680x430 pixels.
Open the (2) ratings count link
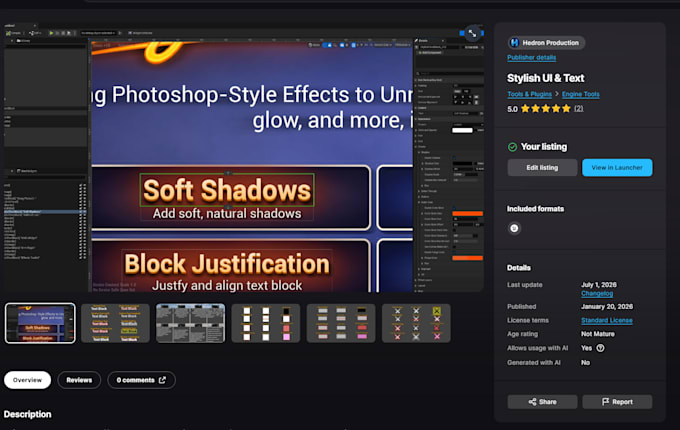tap(579, 108)
